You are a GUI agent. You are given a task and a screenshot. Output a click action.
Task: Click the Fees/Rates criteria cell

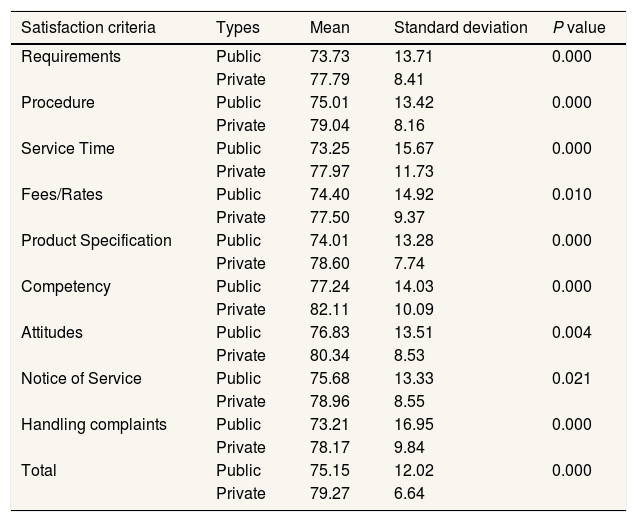coord(61,195)
